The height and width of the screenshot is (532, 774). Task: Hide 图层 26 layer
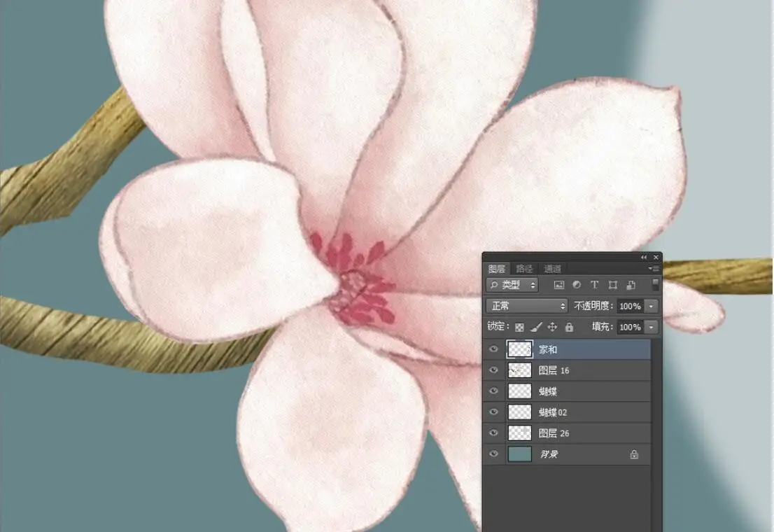pyautogui.click(x=493, y=433)
